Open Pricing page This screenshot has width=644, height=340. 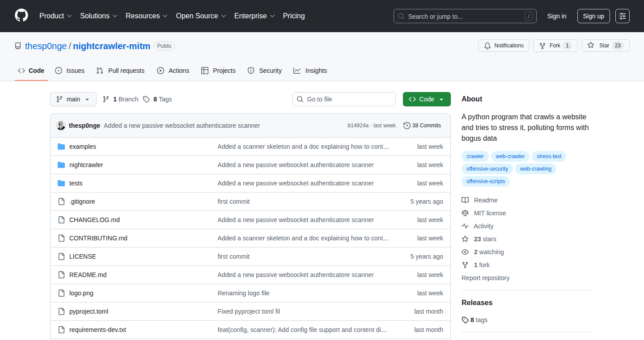click(294, 16)
